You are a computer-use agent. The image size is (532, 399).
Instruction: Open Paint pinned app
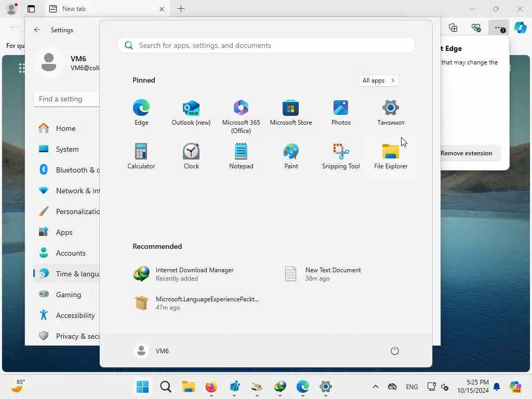291,156
